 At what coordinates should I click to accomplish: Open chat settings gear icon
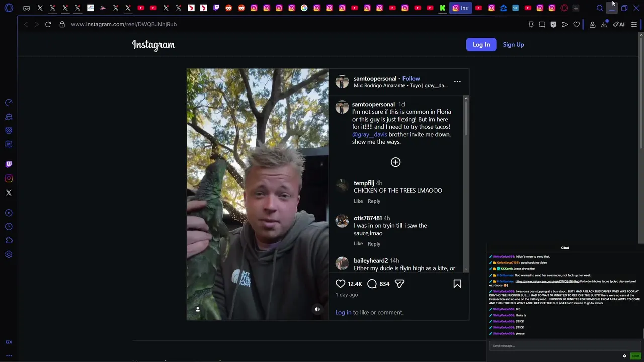pos(625,356)
